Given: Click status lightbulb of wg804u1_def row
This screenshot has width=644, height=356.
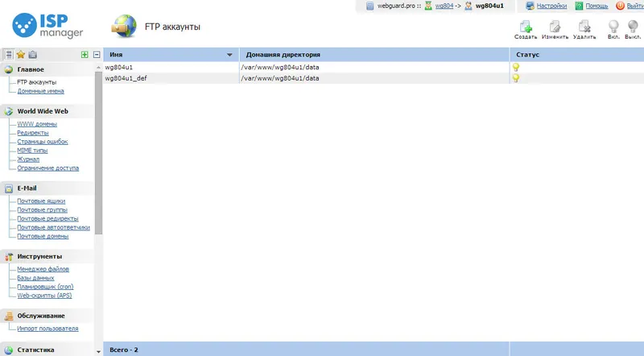Looking at the screenshot, I should pyautogui.click(x=516, y=78).
